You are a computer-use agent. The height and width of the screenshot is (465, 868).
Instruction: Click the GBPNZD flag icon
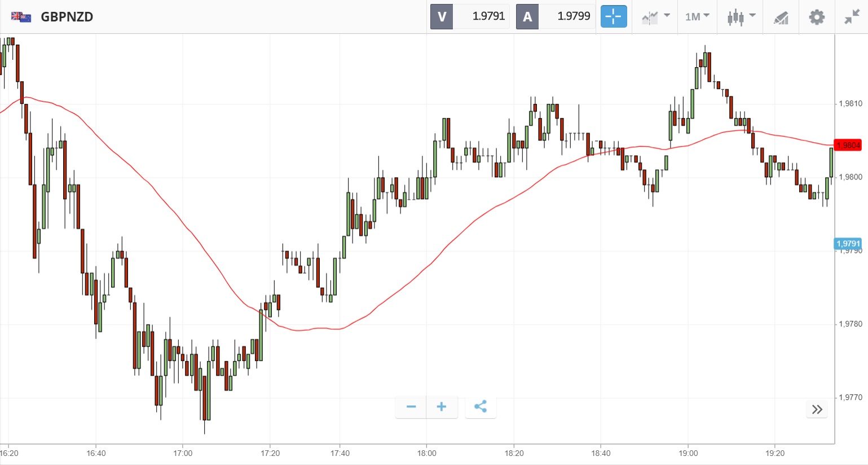[21, 17]
